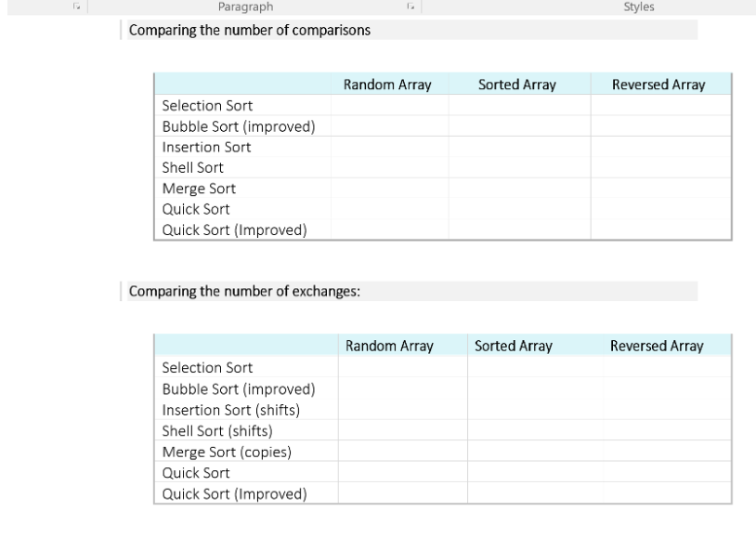The image size is (756, 538).
Task: Open the Paragraph settings dialog launcher
Action: coord(411,7)
